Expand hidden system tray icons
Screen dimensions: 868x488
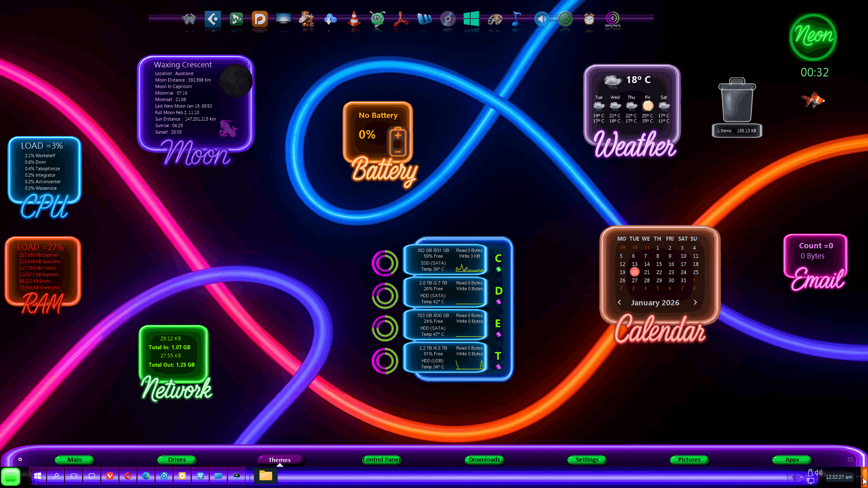coord(801,477)
